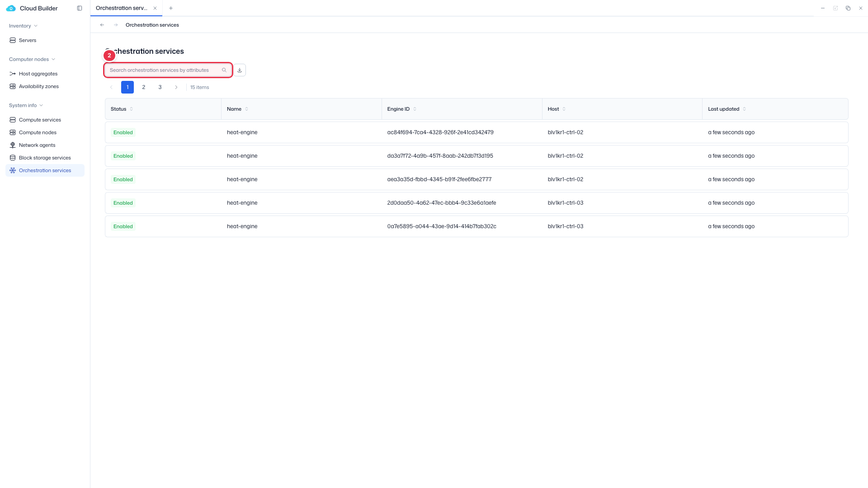
Task: Sort table by Last updated column
Action: click(744, 109)
